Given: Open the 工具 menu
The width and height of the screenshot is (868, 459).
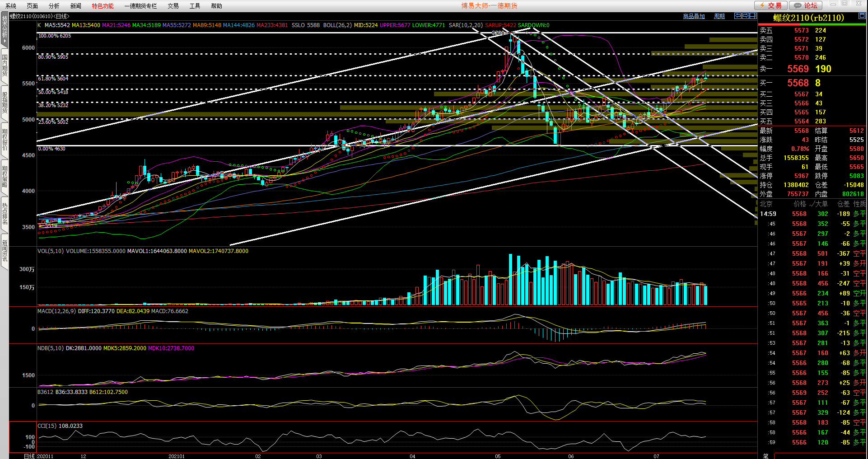Looking at the screenshot, I should 195,6.
